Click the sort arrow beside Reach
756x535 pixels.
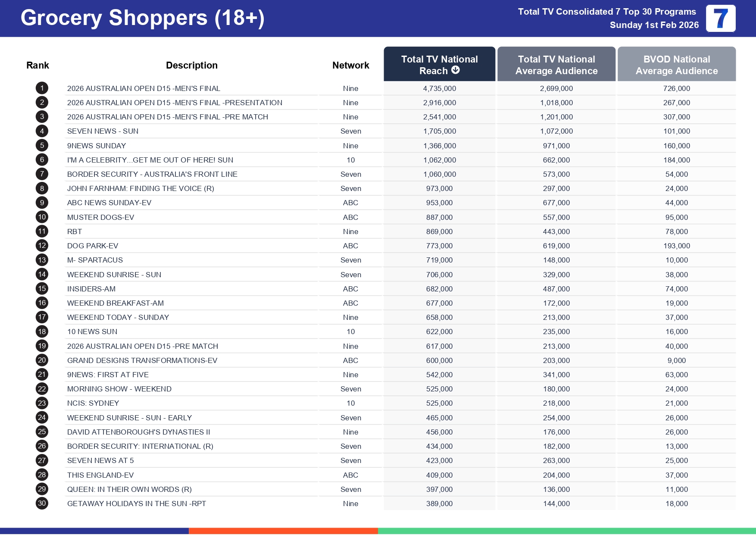click(x=456, y=70)
